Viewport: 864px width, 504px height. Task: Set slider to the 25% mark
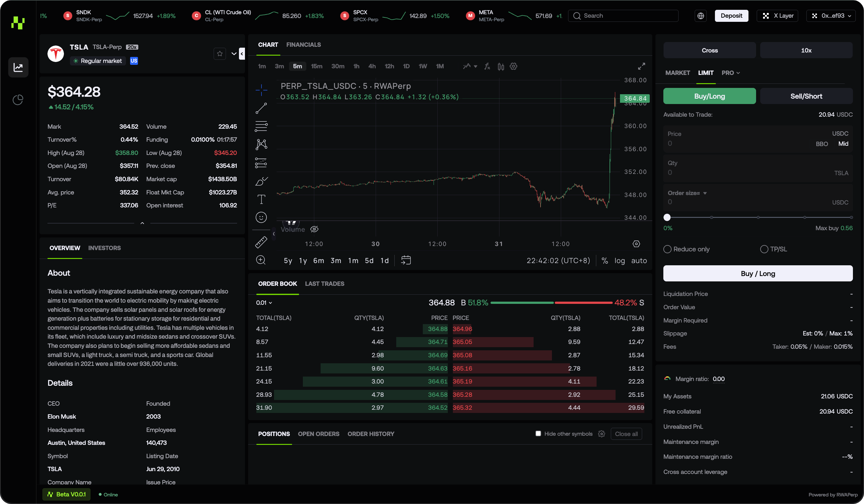pos(711,218)
